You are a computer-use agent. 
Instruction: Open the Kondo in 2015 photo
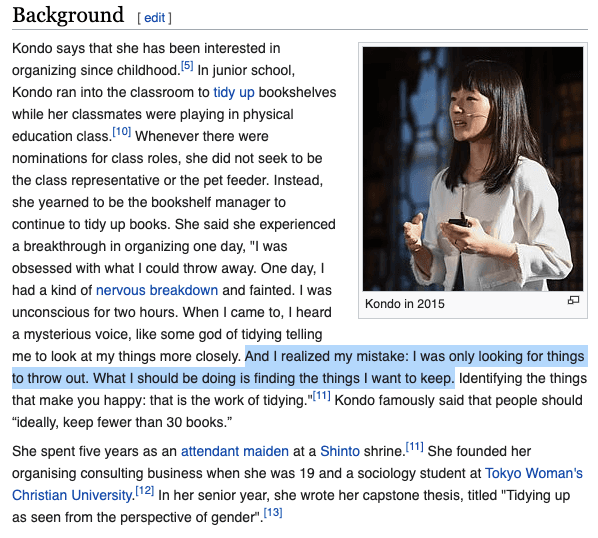tap(473, 169)
